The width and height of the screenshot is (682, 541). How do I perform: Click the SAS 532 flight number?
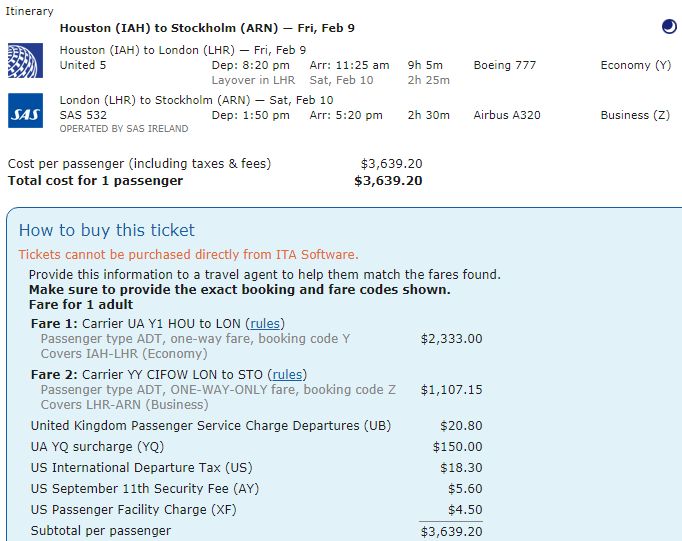click(83, 115)
